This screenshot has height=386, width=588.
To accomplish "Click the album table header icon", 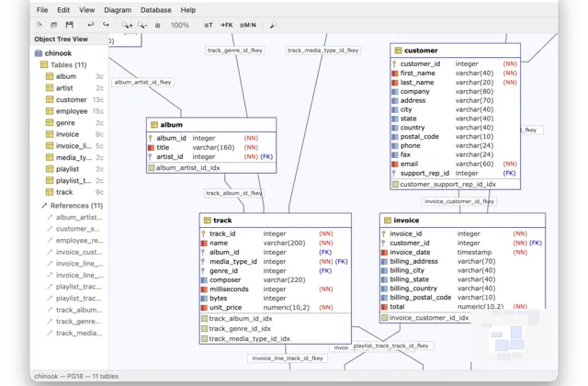I will click(x=153, y=125).
